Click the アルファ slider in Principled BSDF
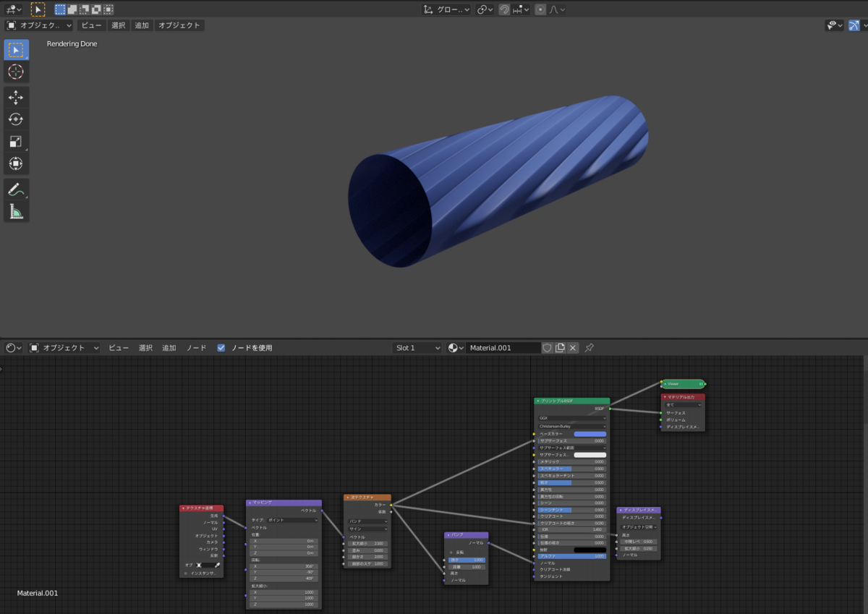Viewport: 868px width, 614px height. 572,556
